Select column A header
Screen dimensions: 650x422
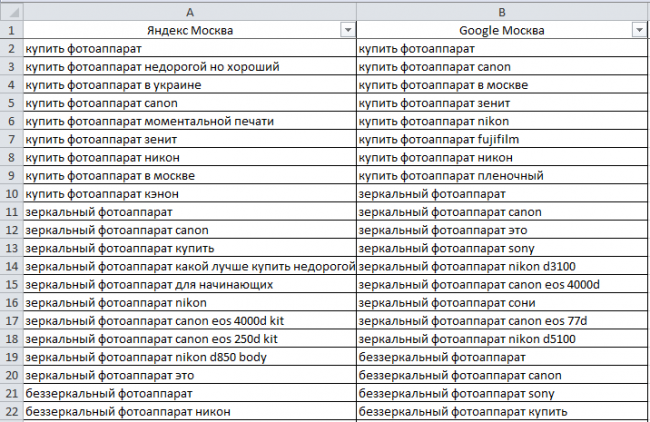pyautogui.click(x=189, y=10)
